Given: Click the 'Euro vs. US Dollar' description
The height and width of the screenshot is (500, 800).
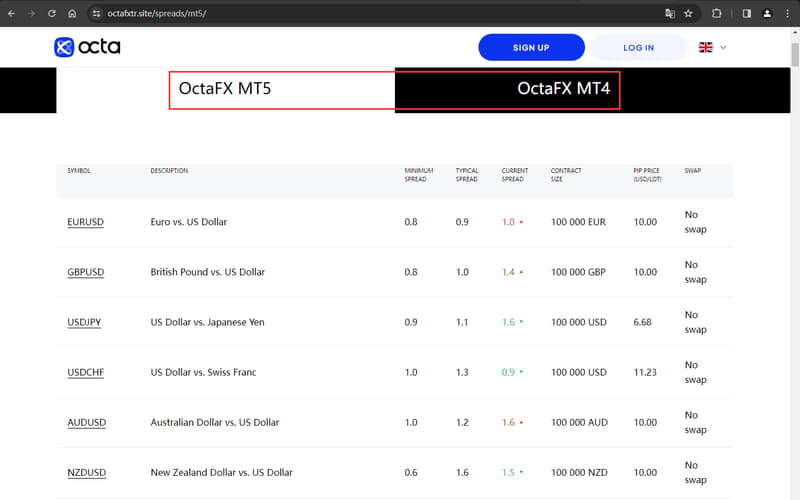Looking at the screenshot, I should click(188, 222).
